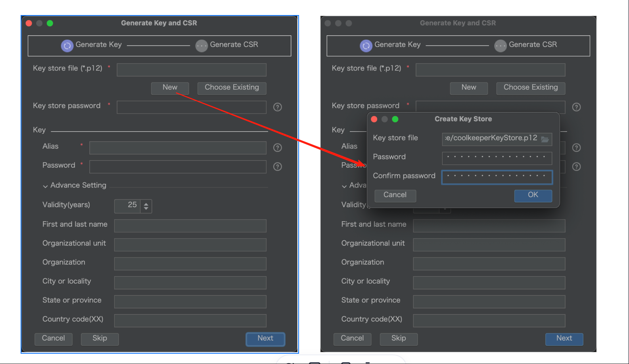
Task: Decrease Validity years with the down stepper arrow
Action: coord(146,209)
